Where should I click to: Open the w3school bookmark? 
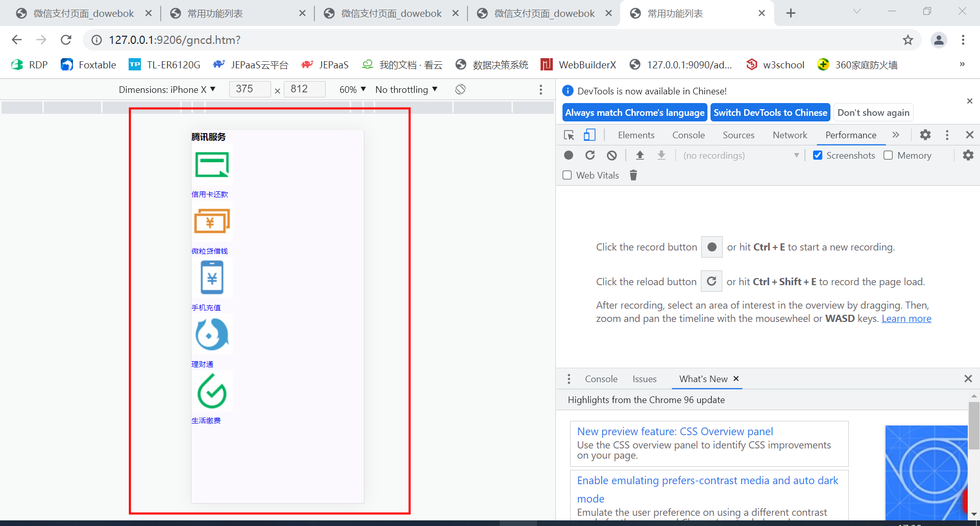(x=775, y=64)
